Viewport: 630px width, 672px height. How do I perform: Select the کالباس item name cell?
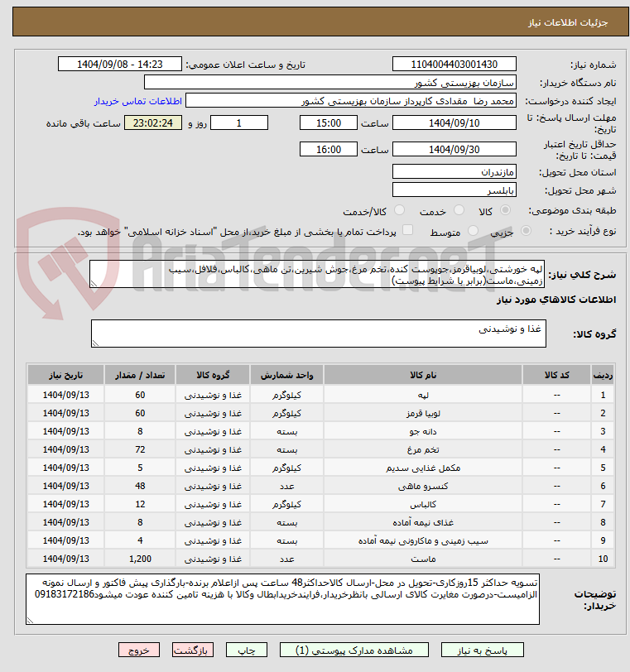click(x=423, y=505)
